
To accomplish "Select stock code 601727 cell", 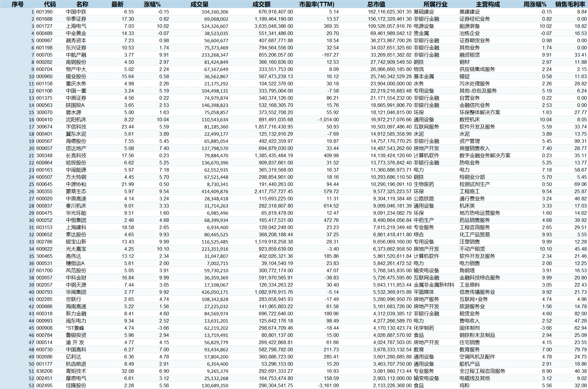I will (x=44, y=26).
